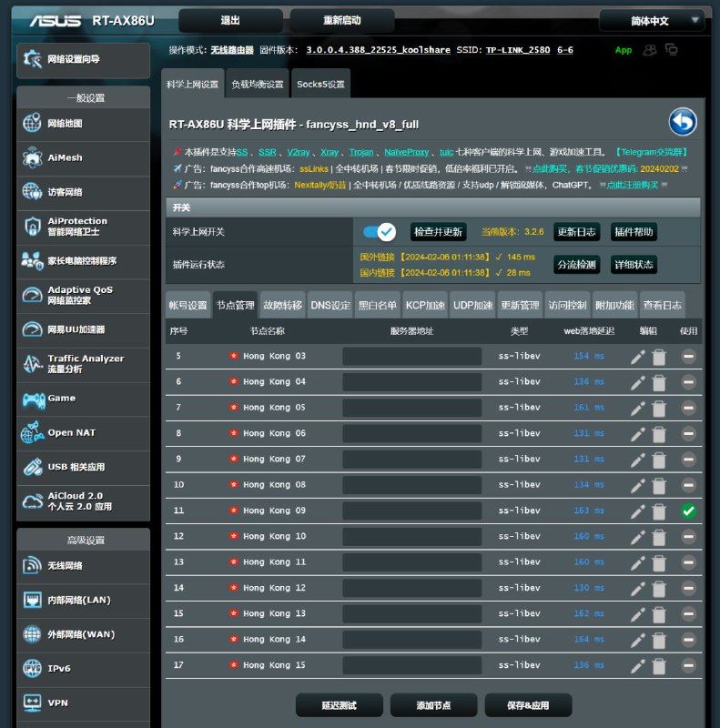Click the 分流检测 button

tap(576, 265)
